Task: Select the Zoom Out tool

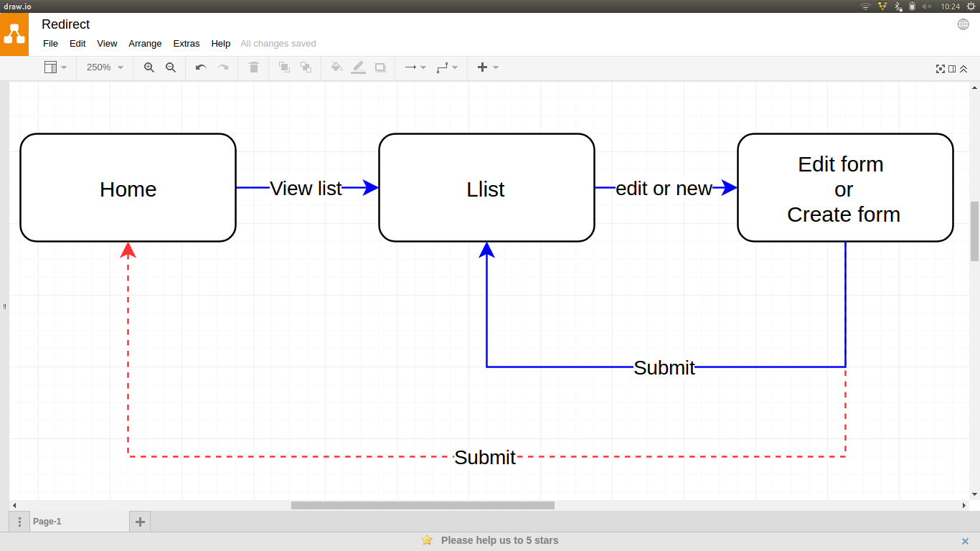Action: tap(171, 67)
